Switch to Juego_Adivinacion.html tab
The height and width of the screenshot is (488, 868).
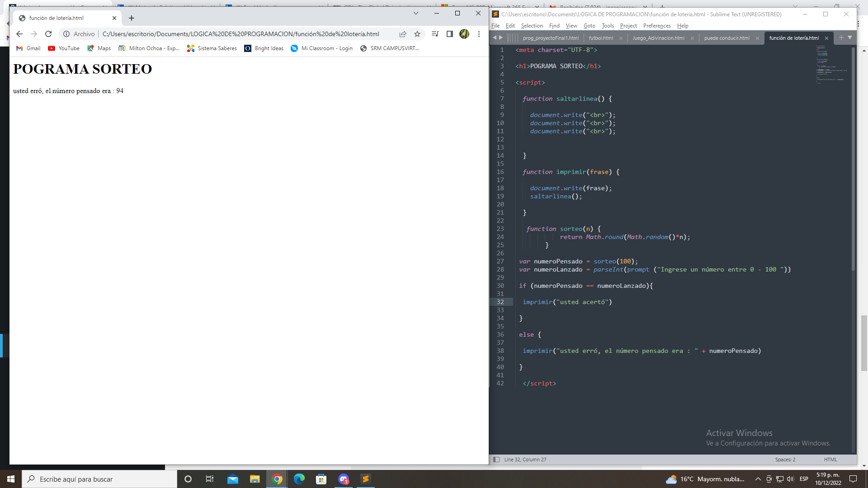[x=658, y=38]
